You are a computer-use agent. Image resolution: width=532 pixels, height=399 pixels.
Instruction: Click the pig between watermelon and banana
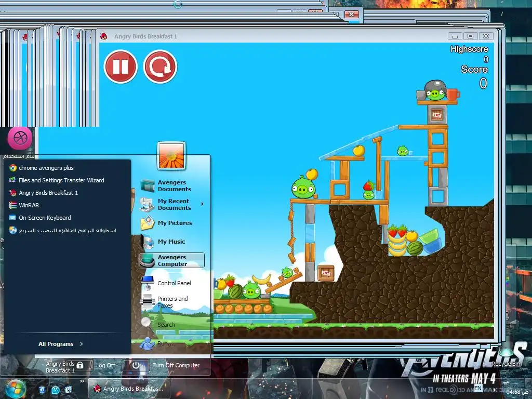click(x=251, y=290)
